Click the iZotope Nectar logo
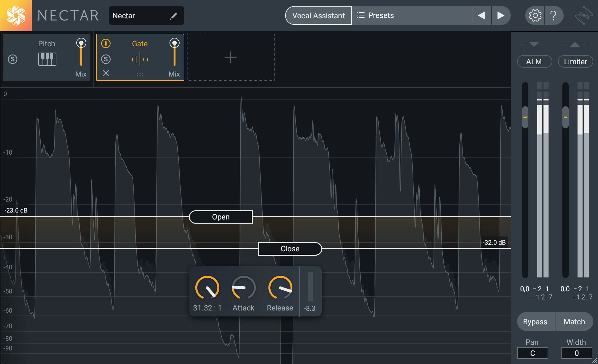 pos(16,15)
